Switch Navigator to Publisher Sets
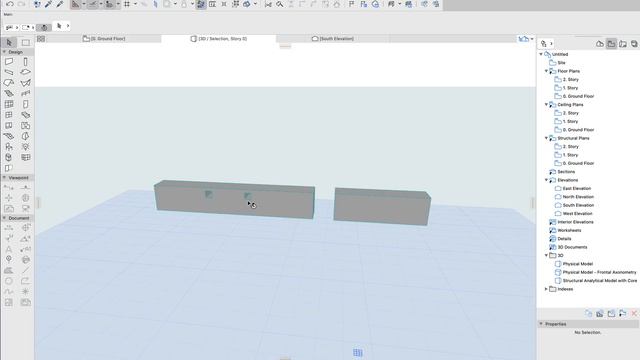Viewport: 640px width, 360px height. pyautogui.click(x=634, y=44)
